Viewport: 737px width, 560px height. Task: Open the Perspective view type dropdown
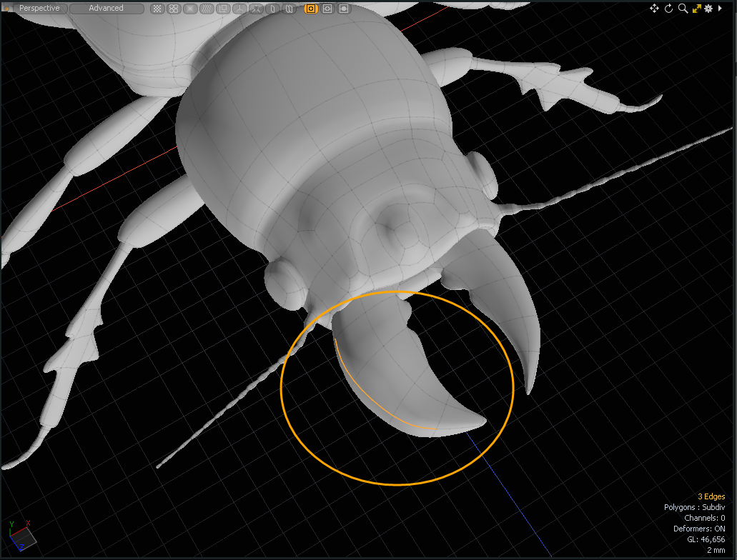[x=39, y=9]
